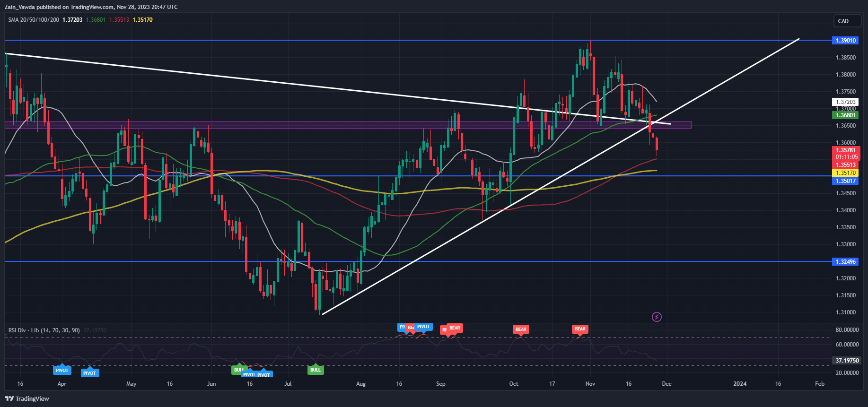This screenshot has height=407, width=868.
Task: Click the 37.19750 RSI value label
Action: point(847,361)
